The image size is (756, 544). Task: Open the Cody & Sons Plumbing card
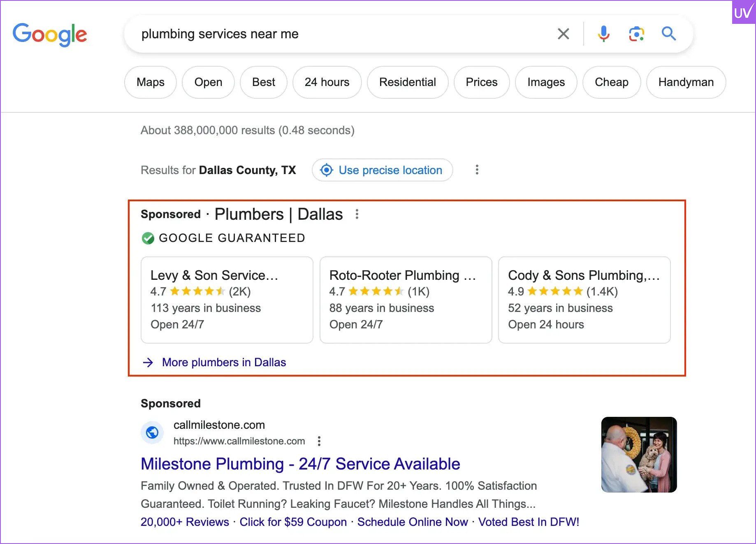[x=584, y=300]
